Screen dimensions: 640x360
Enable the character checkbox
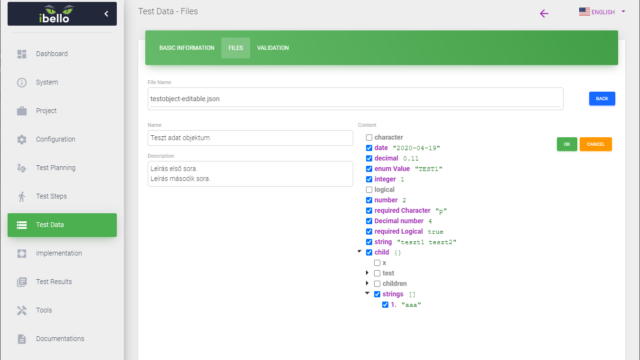(x=369, y=138)
